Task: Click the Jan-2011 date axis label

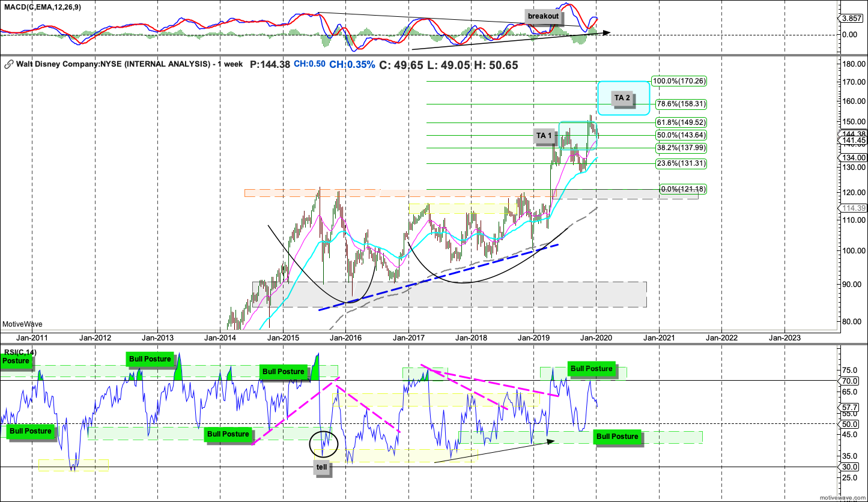Action: pyautogui.click(x=32, y=337)
